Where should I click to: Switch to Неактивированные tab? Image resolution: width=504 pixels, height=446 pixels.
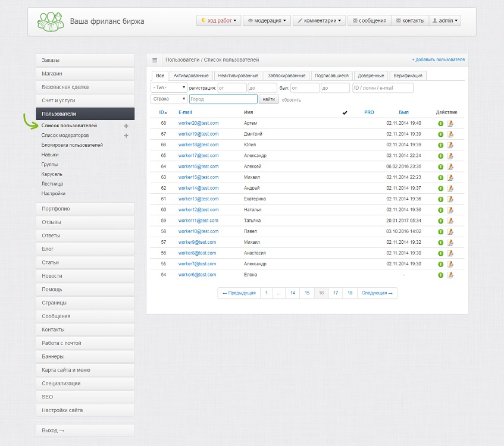[238, 76]
